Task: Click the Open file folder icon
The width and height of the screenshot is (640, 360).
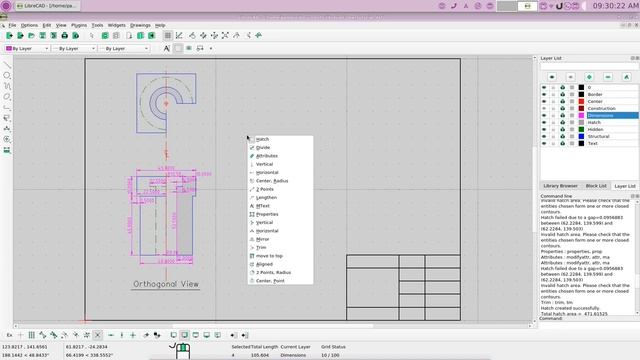Action: (31, 36)
